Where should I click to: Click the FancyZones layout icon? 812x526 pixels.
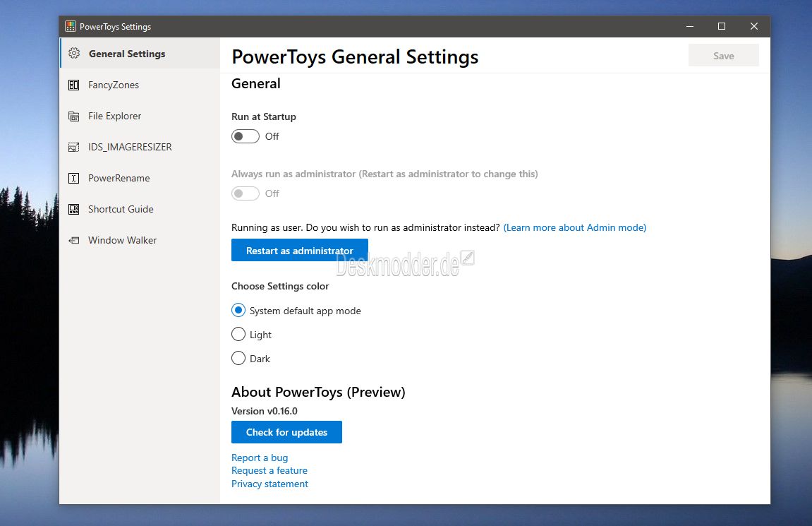[x=74, y=85]
